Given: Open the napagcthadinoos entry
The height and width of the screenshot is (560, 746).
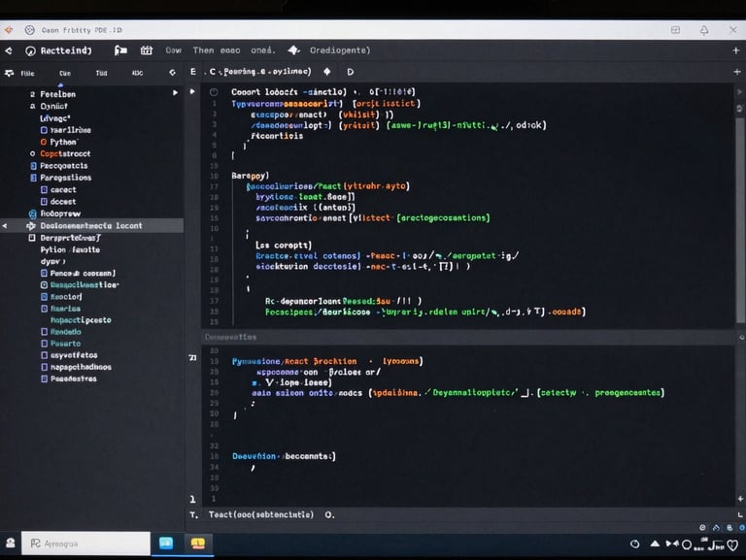Looking at the screenshot, I should (76, 367).
